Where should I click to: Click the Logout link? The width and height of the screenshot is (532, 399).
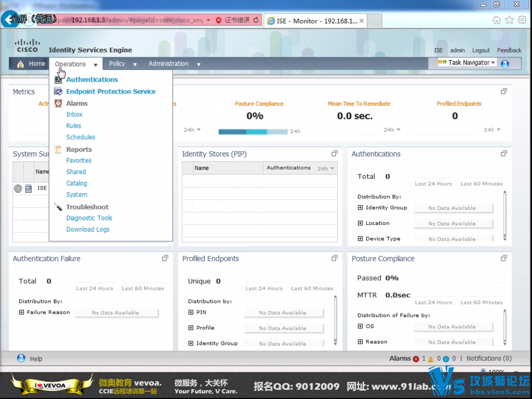(481, 50)
